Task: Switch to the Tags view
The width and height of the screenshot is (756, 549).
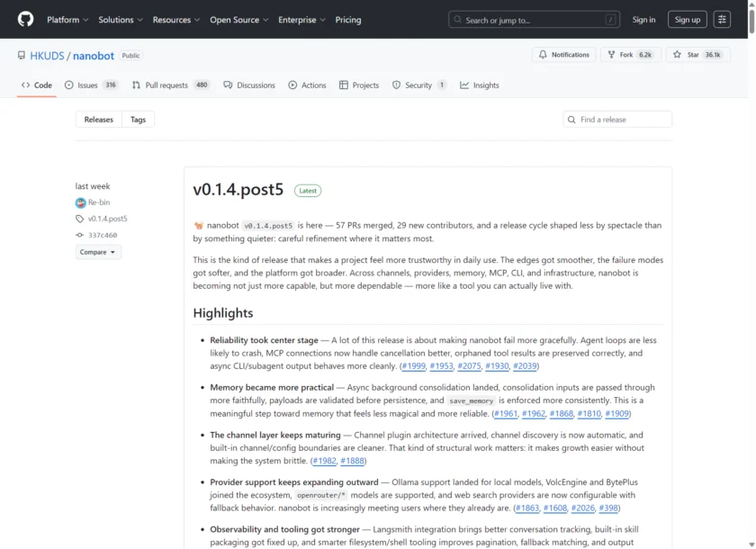Action: pos(138,119)
